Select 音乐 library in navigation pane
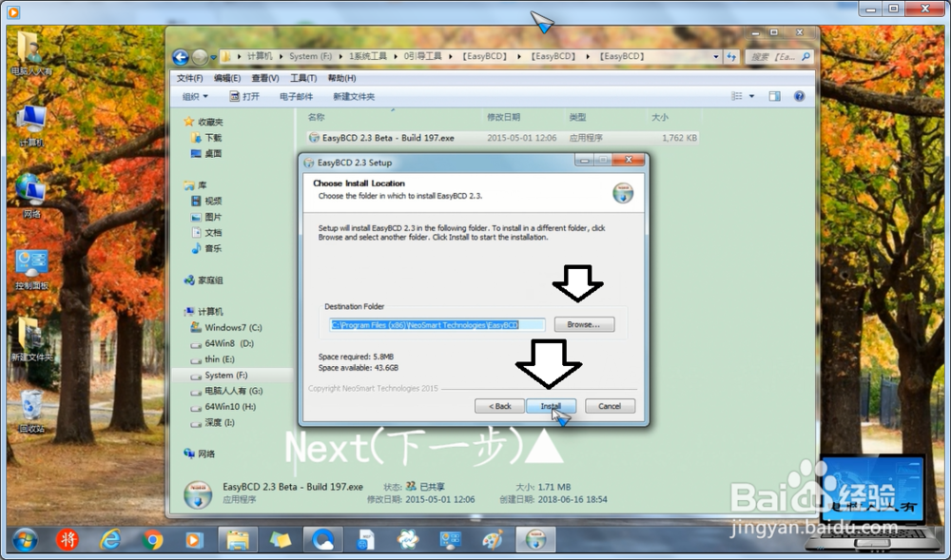Image resolution: width=951 pixels, height=560 pixels. coord(206,248)
